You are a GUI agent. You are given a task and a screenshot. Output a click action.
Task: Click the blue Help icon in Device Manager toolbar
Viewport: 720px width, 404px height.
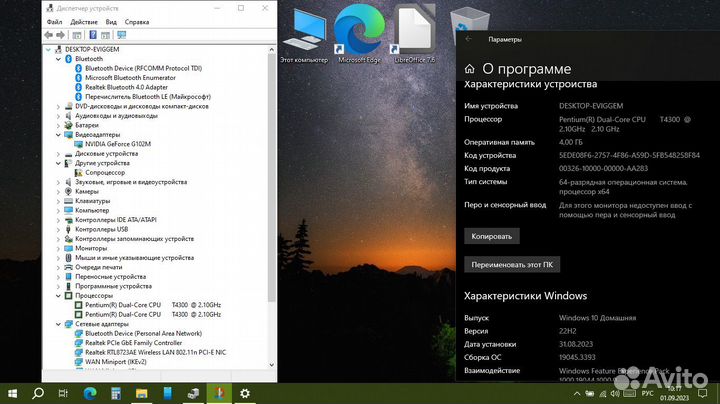(x=93, y=35)
